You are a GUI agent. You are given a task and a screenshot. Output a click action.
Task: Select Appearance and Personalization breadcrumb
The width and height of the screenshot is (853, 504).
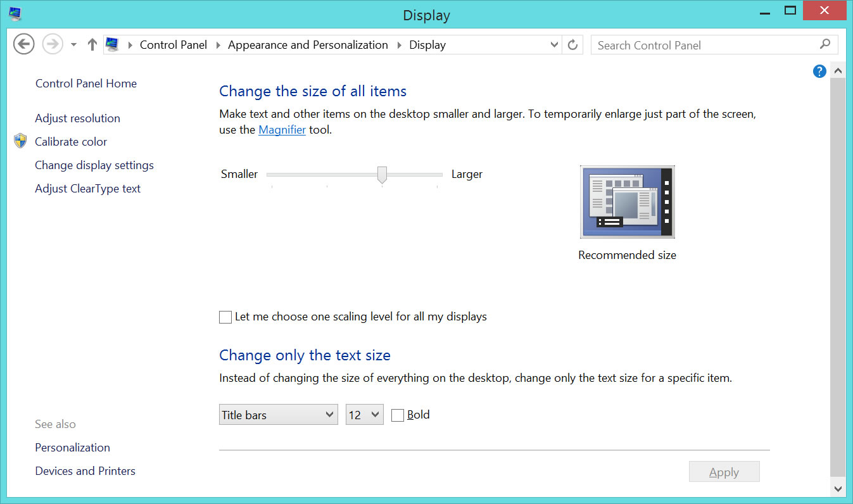tap(308, 45)
